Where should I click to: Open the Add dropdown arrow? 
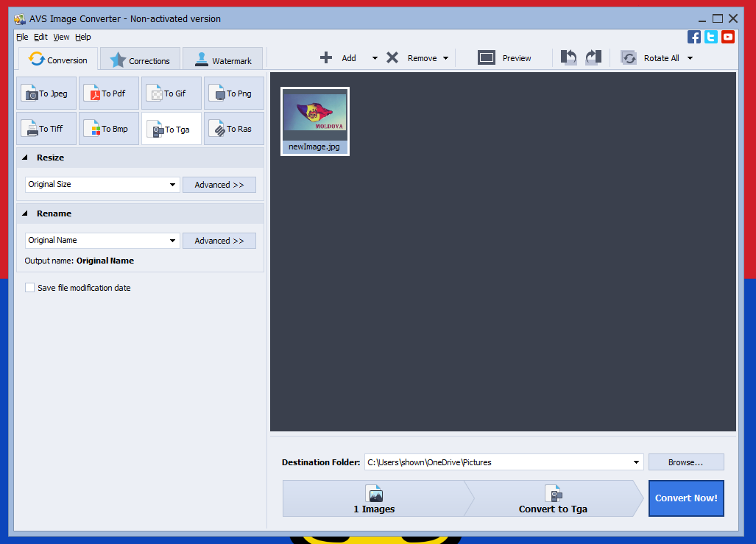click(x=375, y=58)
